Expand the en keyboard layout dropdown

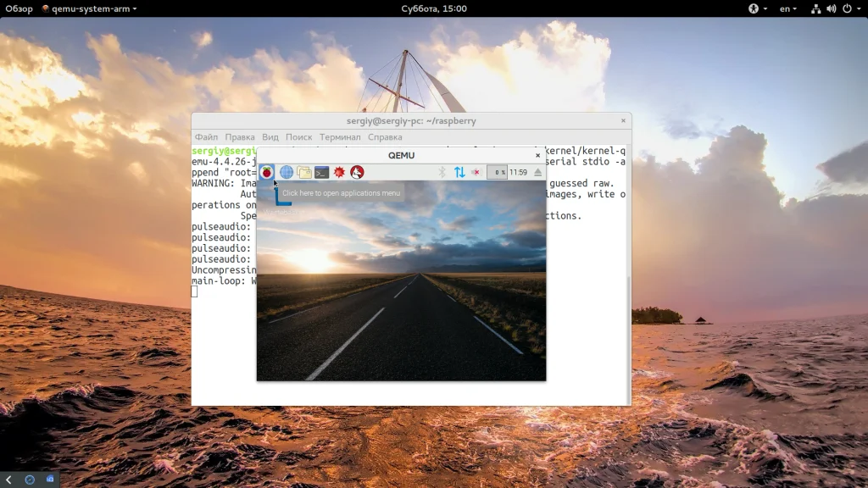click(x=788, y=8)
